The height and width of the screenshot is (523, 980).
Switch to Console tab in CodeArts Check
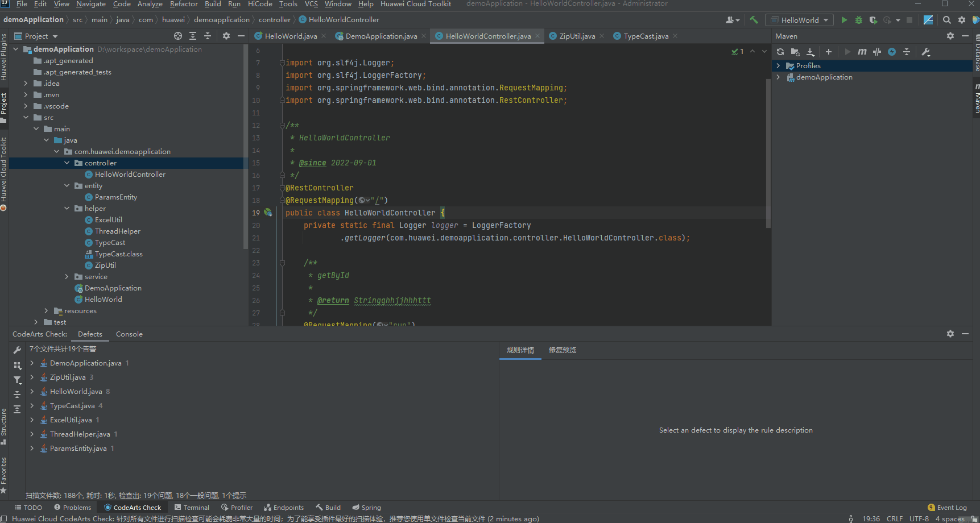129,334
